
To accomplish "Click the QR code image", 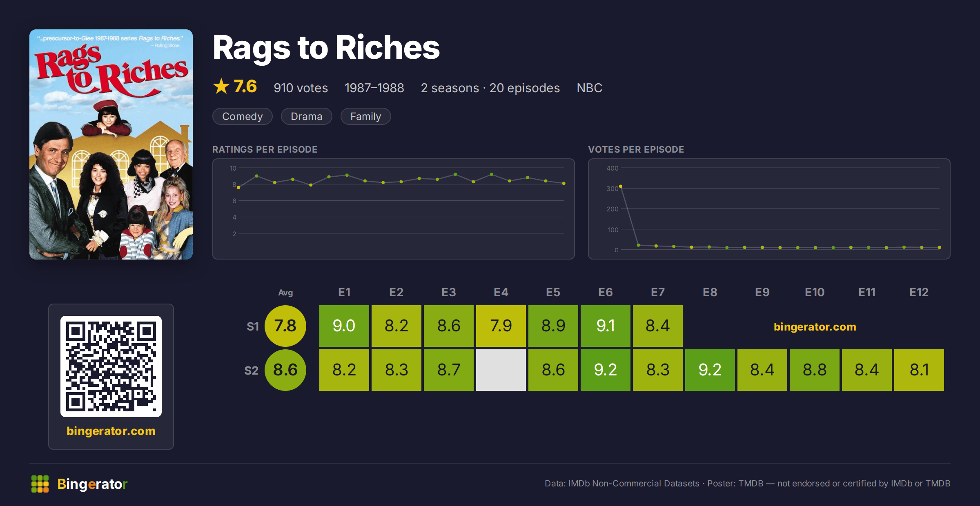I will [111, 366].
